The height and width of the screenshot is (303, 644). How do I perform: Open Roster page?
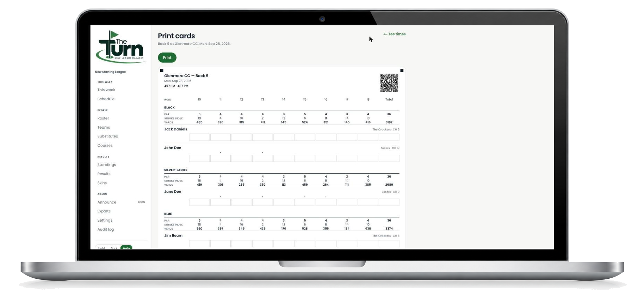click(x=103, y=118)
